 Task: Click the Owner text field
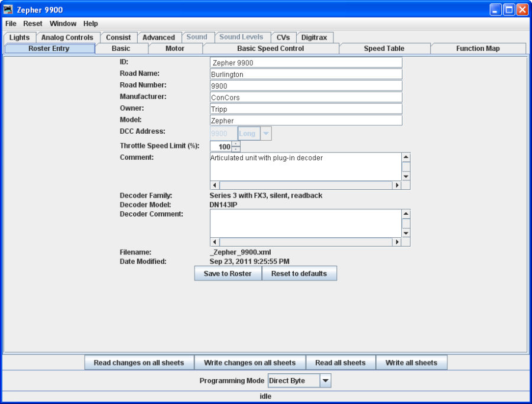306,109
